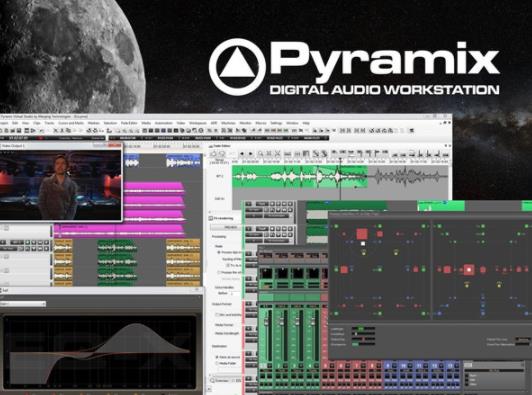This screenshot has height=395, width=532.
Task: Select the green faded waveform in Fade Editor
Action: (299, 176)
